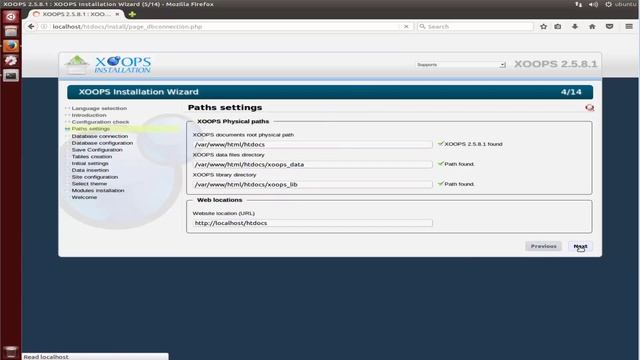Screen dimensions: 640x360
Task: Click the Firefox Search box
Action: [x=475, y=27]
